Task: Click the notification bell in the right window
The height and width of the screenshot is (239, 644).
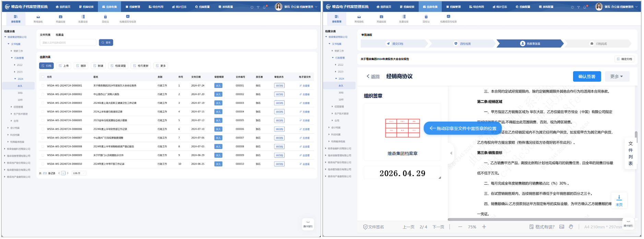Action: point(585,7)
